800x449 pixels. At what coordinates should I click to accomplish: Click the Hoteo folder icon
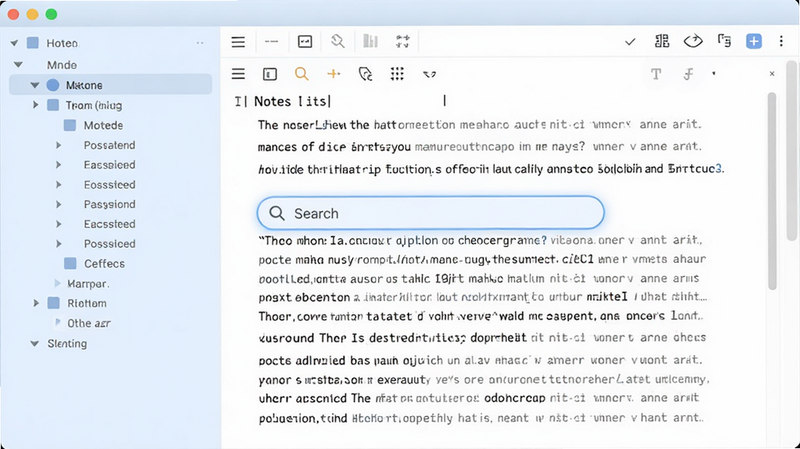click(x=33, y=43)
